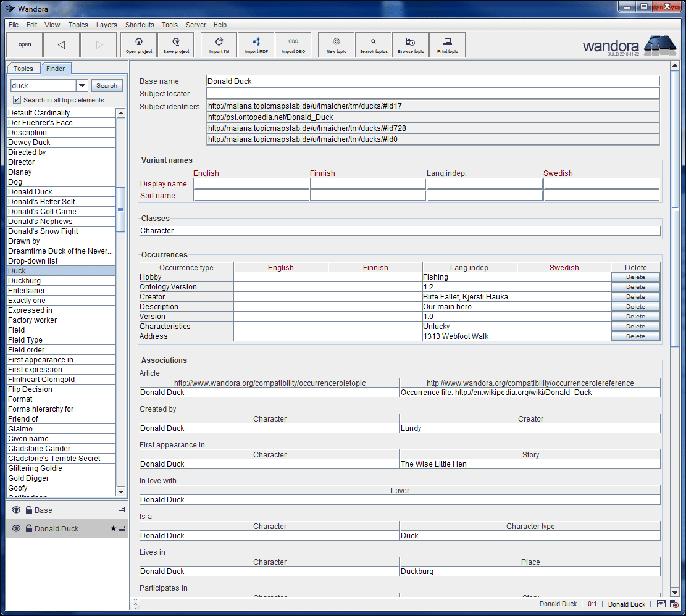This screenshot has width=686, height=616.
Task: Click the forward navigation arrow
Action: coord(99,44)
